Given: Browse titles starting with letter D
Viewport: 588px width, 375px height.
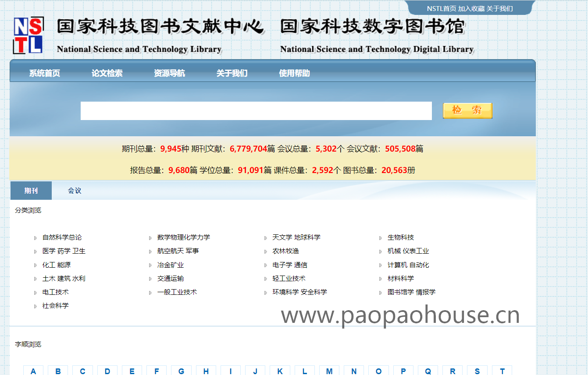Looking at the screenshot, I should 107,371.
